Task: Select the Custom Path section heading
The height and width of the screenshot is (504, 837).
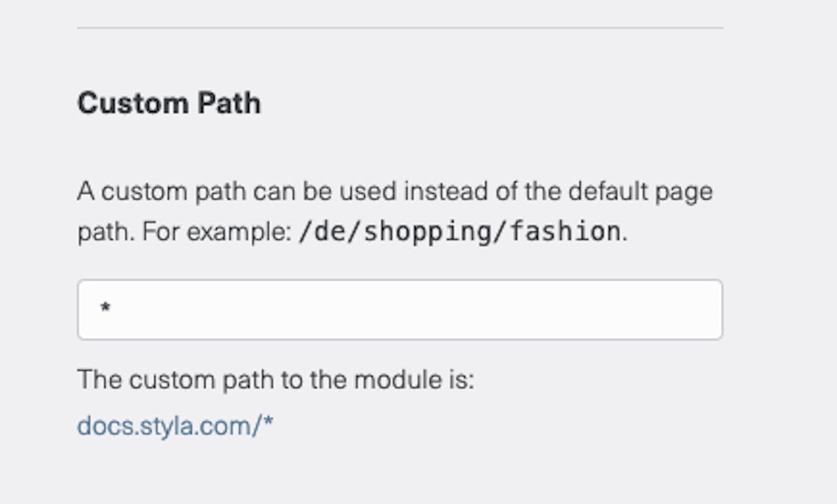Action: [169, 103]
